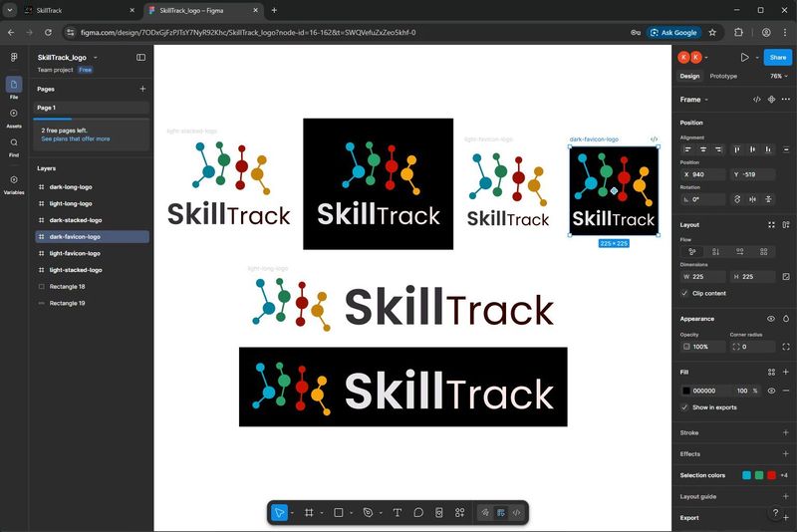Screen dimensions: 797x532
Task: Toggle Show in exports checkbox
Action: click(684, 407)
